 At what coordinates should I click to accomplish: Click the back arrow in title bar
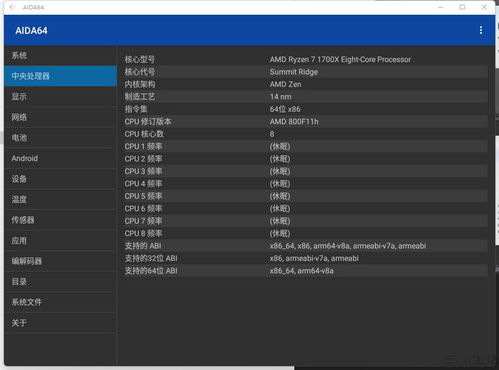[12, 7]
